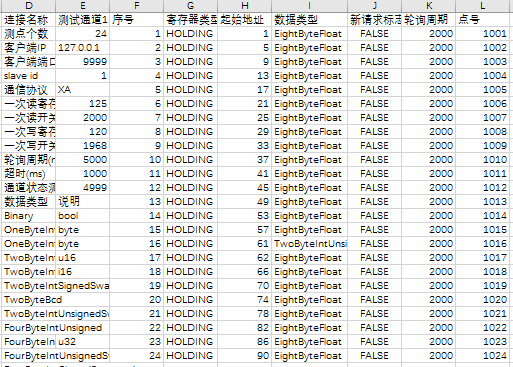Screen dimensions: 513x367
Task: Select EightByteFloat cell in point 1010 row
Action: click(x=310, y=160)
